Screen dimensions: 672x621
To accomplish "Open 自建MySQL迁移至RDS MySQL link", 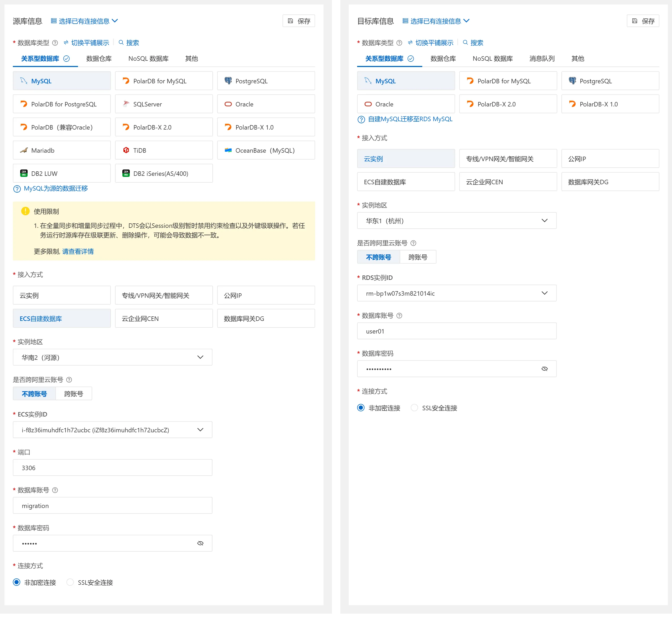I will coord(410,119).
